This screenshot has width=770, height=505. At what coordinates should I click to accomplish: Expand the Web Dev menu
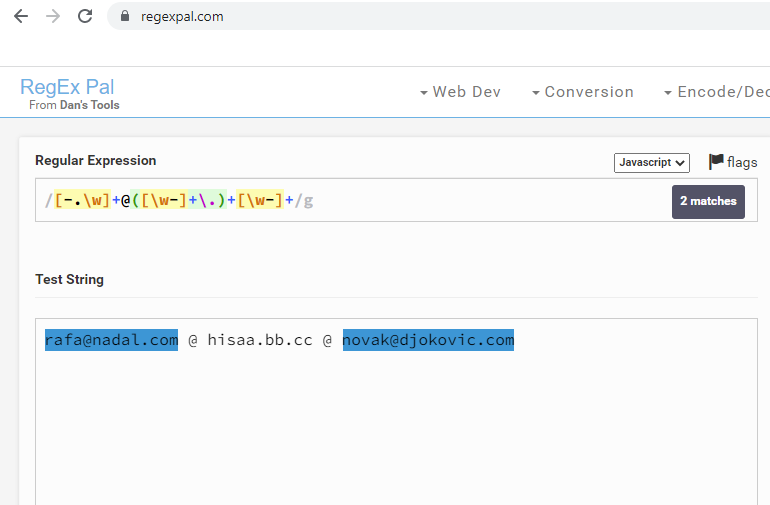461,92
